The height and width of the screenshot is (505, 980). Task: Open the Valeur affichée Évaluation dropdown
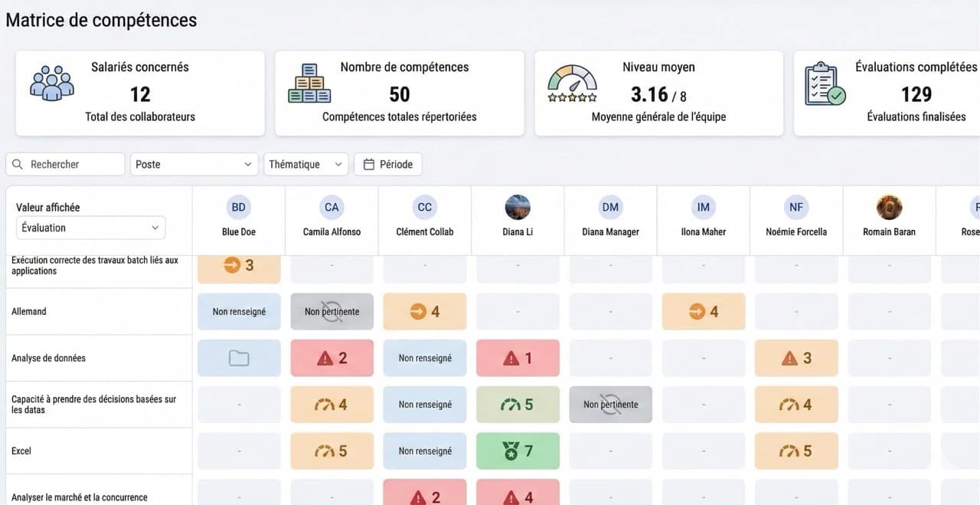[x=90, y=228]
